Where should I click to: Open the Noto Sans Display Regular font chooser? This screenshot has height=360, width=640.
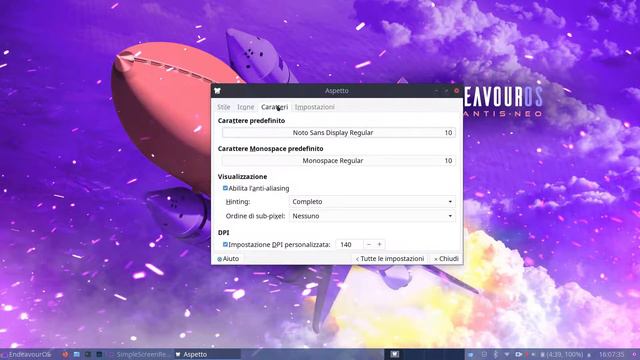click(339, 133)
